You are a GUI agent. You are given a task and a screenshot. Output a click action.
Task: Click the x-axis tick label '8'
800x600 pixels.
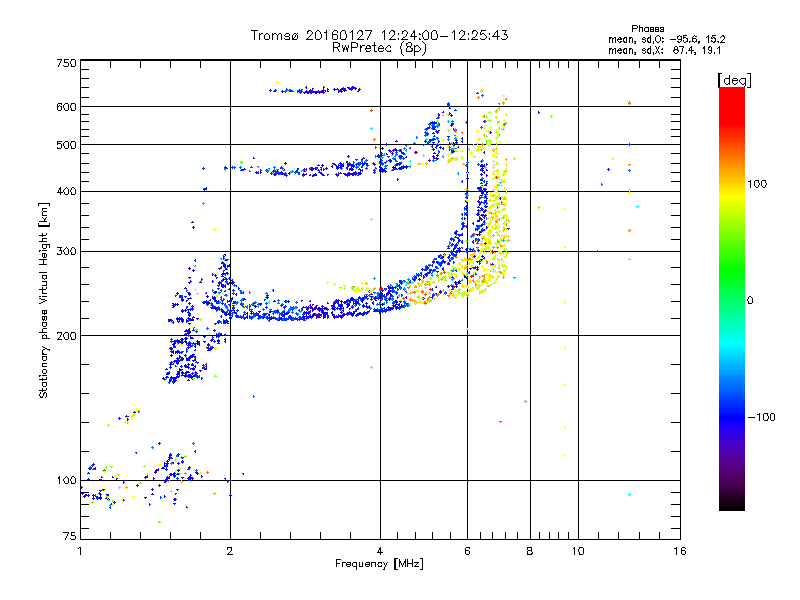pyautogui.click(x=530, y=551)
